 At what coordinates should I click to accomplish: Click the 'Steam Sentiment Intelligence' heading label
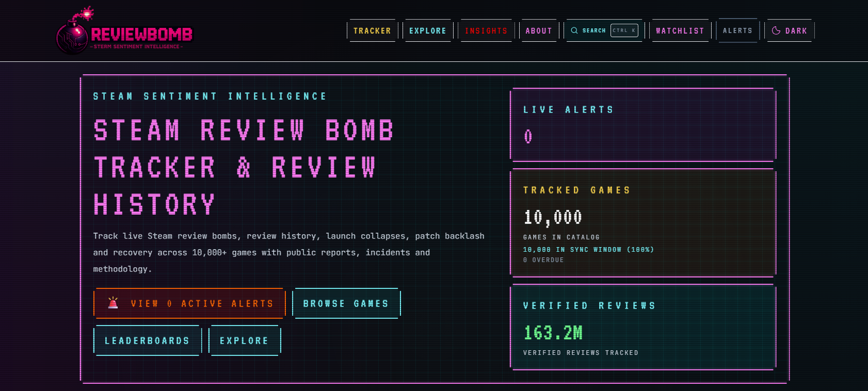(x=210, y=96)
